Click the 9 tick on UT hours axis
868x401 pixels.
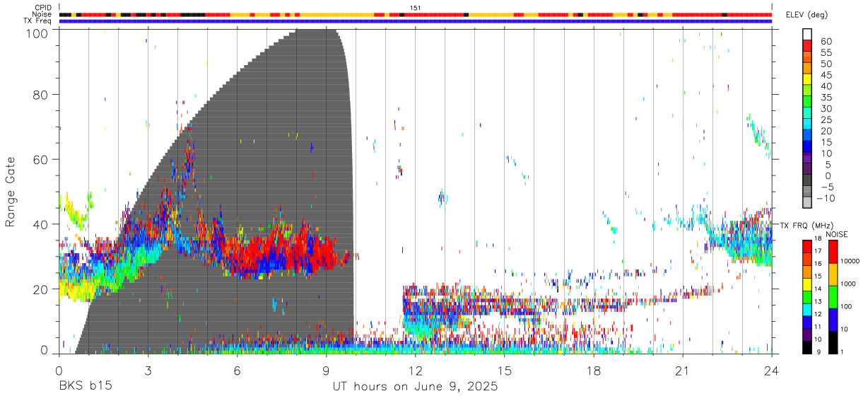point(326,371)
